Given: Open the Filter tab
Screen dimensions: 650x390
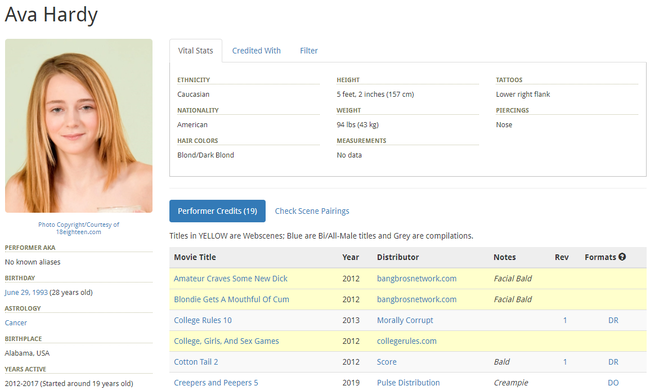Looking at the screenshot, I should (x=309, y=51).
